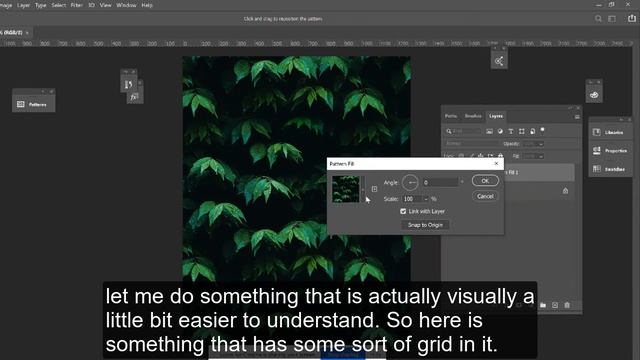Screen dimensions: 640x360
Task: Close the Libraries panel group
Action: tap(629, 119)
